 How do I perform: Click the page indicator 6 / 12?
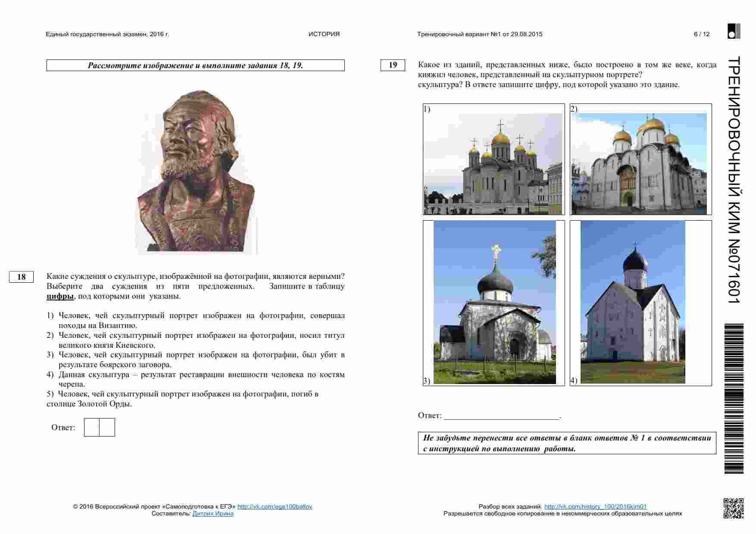click(x=701, y=34)
